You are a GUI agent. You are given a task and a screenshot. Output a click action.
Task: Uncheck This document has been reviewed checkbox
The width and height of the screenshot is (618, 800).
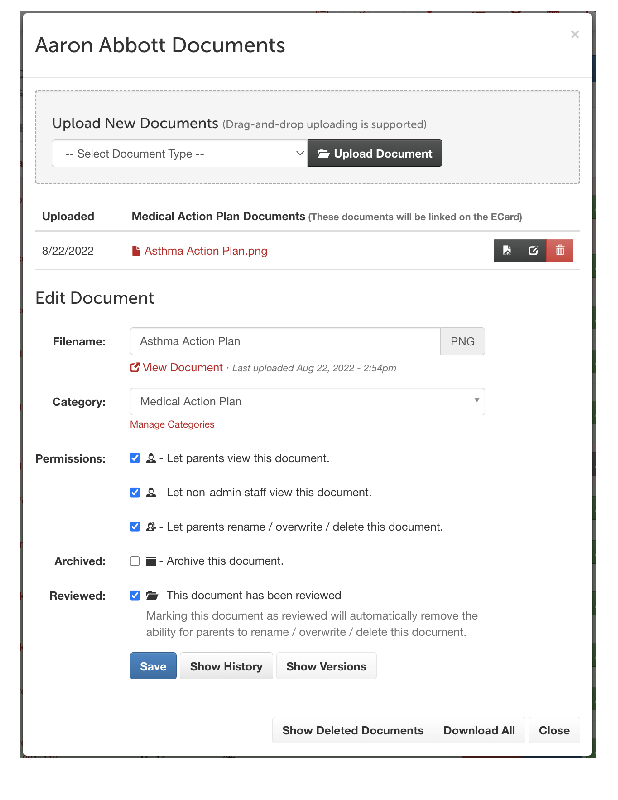[x=135, y=595]
